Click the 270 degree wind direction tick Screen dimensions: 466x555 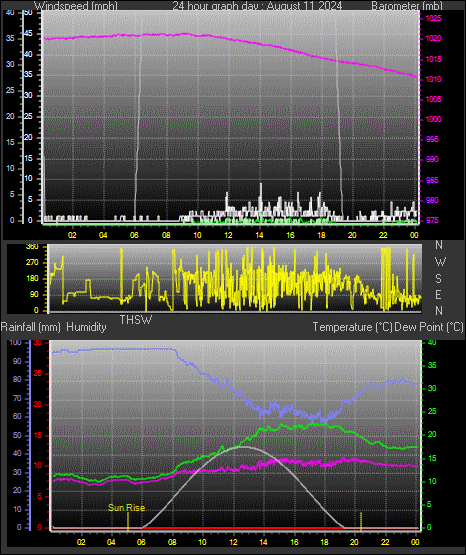pyautogui.click(x=32, y=263)
